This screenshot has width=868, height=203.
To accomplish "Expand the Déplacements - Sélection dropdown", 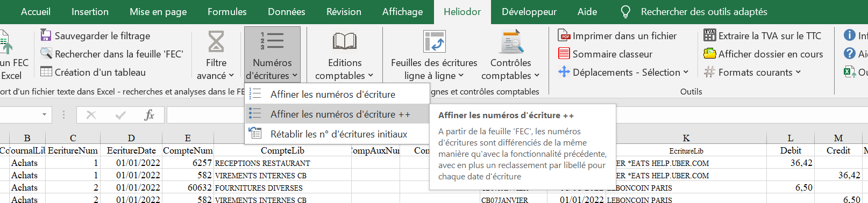I will 686,72.
